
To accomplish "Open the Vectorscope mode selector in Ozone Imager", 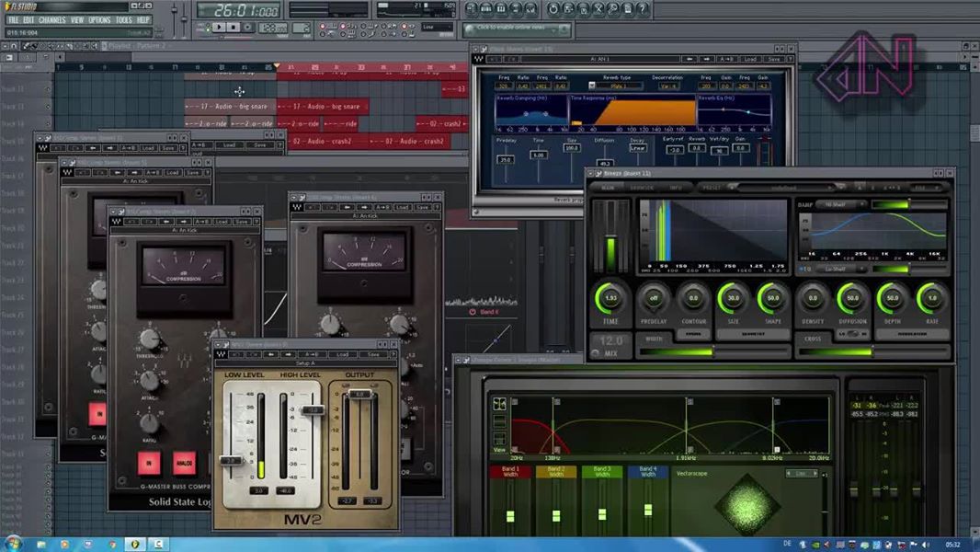I will [802, 473].
